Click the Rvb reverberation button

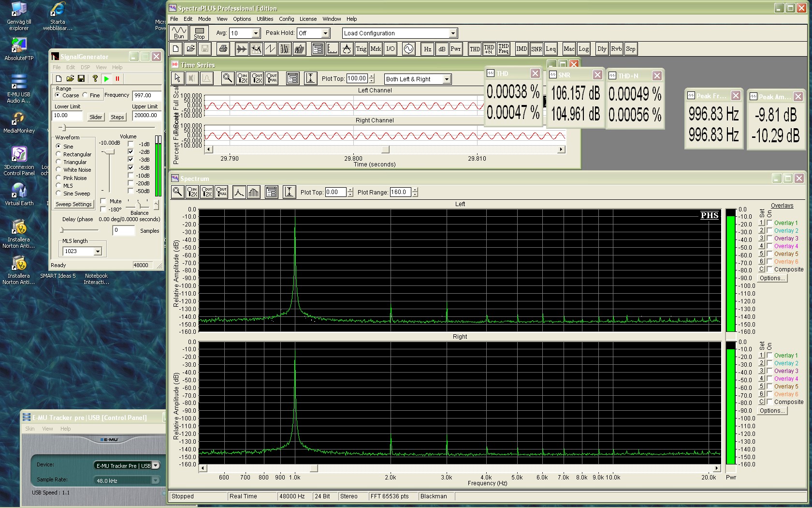click(x=616, y=49)
